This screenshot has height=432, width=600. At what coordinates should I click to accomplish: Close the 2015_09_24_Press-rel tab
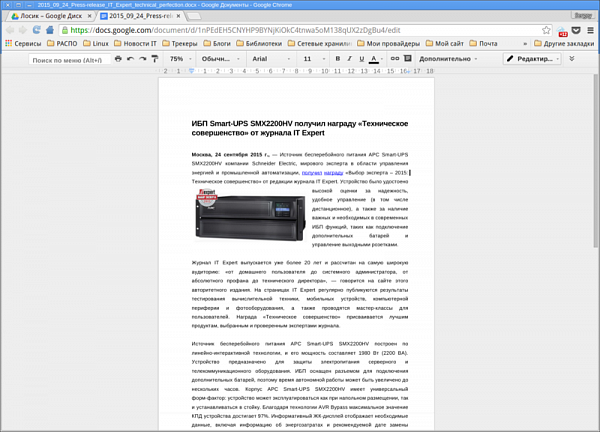pos(178,16)
